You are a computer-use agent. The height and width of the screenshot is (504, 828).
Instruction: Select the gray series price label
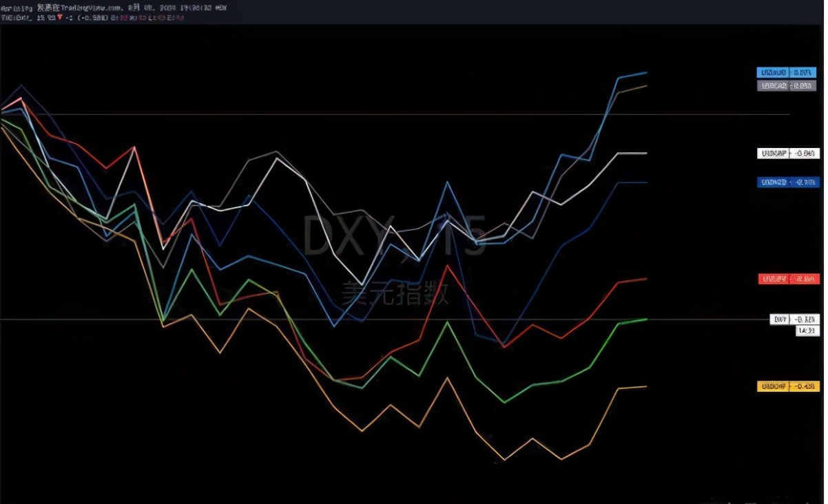786,86
